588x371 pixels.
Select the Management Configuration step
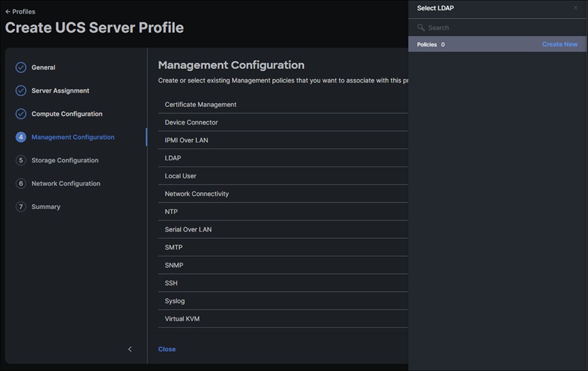pos(73,138)
